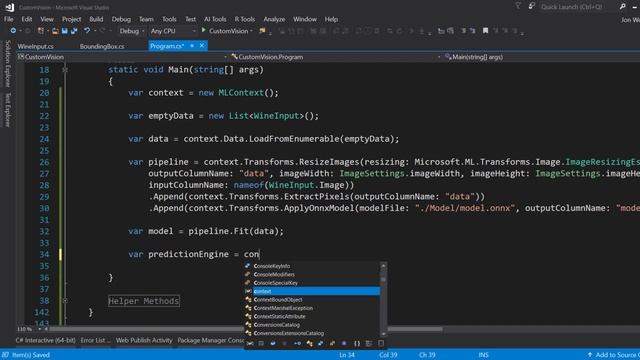Viewport: 640px width, 360px height.
Task: Click the Quick Launch search magnifier icon
Action: pos(622,7)
